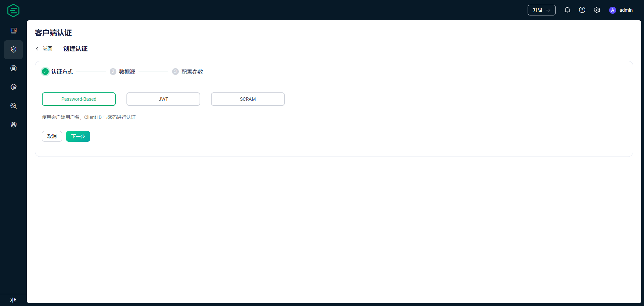Screen dimensions: 644x306
Task: Select the 认证方式 step
Action: 62,72
